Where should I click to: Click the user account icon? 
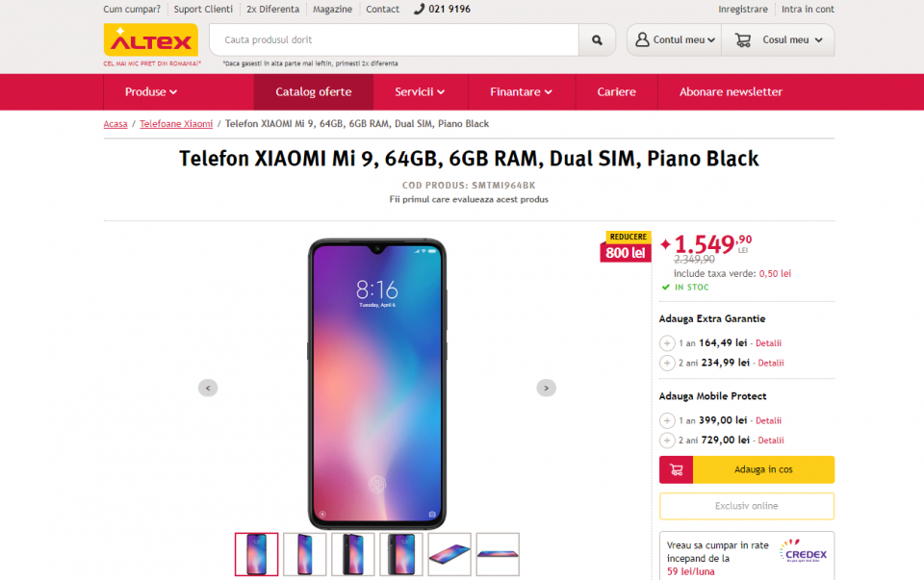click(x=642, y=40)
